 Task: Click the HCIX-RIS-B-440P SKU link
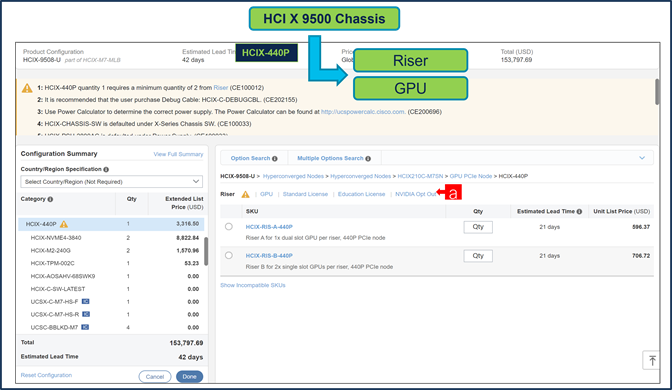[x=269, y=255]
